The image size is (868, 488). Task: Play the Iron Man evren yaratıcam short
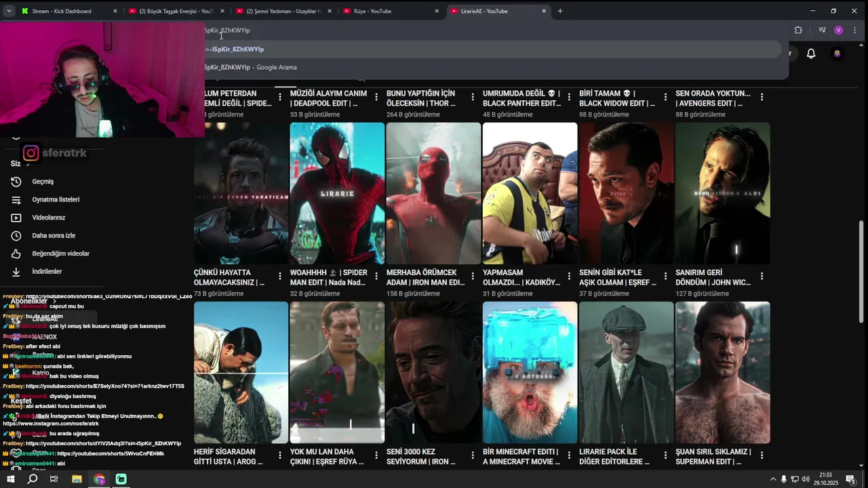click(241, 193)
